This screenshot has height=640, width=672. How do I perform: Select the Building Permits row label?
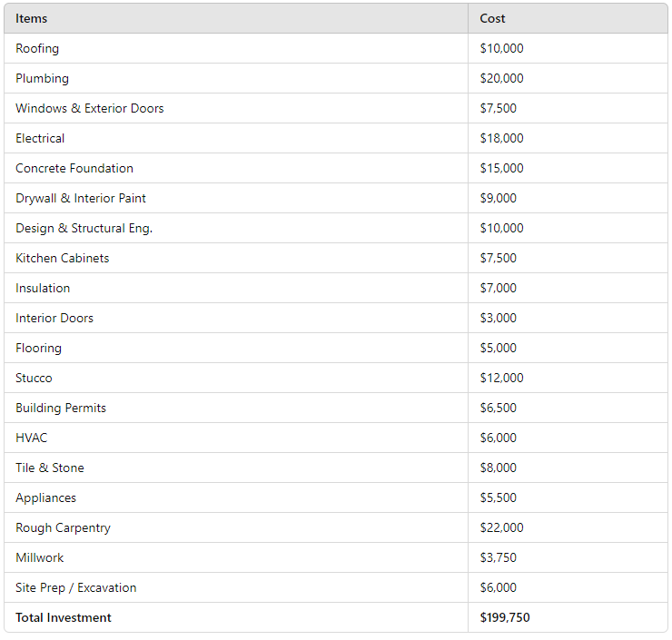61,408
